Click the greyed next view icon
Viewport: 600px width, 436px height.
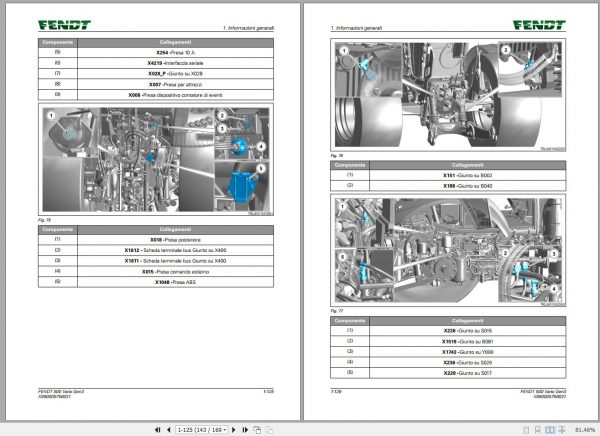pos(269,430)
